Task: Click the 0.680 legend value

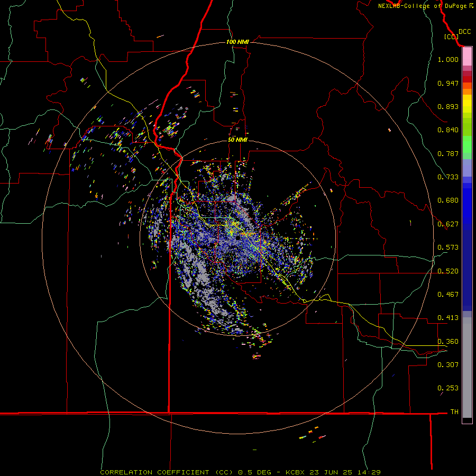Action: [448, 200]
